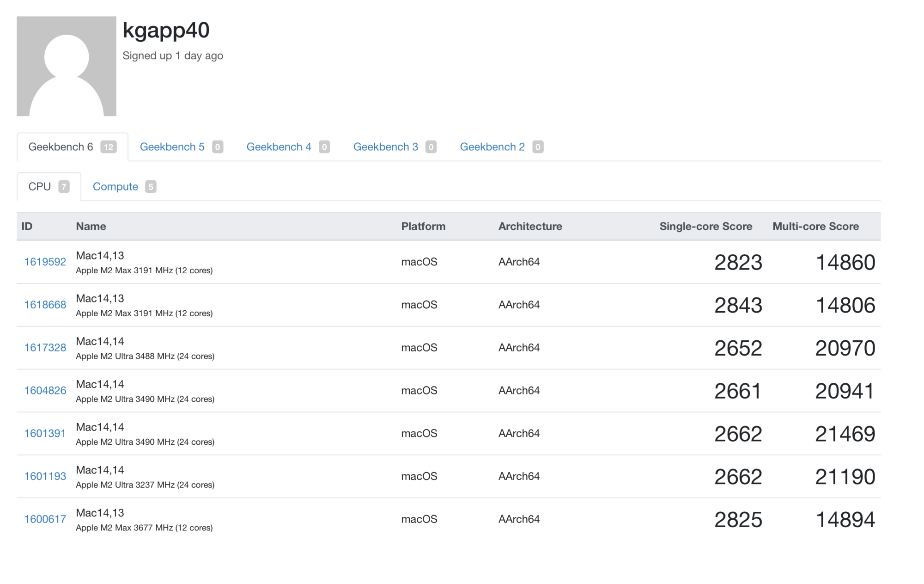
Task: Open result ID 1618668
Action: 45,305
